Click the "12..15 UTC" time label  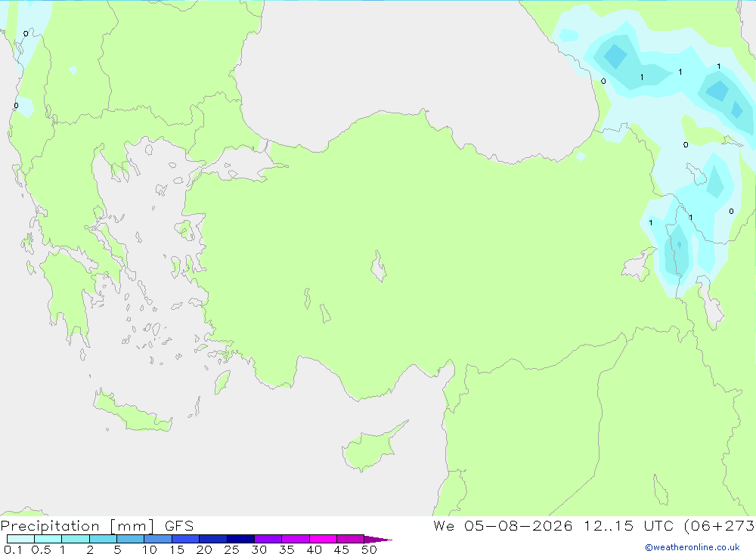pos(628,525)
